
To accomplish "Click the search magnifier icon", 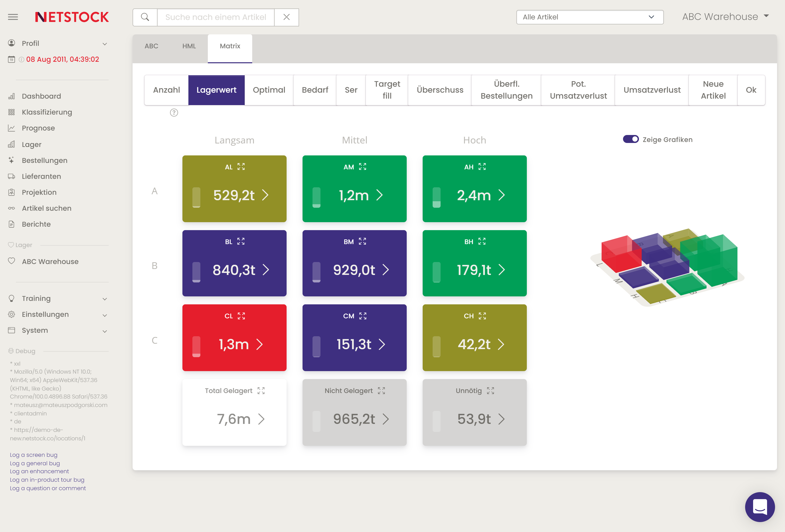I will coord(145,17).
